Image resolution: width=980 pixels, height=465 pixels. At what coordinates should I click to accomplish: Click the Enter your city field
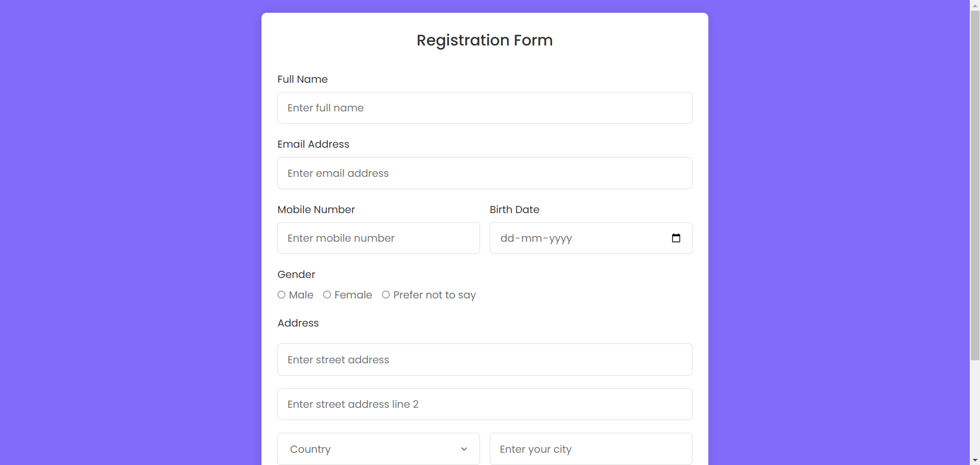[x=590, y=449]
